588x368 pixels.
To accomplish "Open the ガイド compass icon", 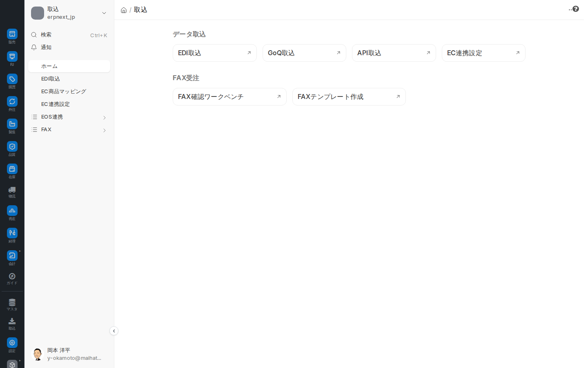I will point(12,276).
